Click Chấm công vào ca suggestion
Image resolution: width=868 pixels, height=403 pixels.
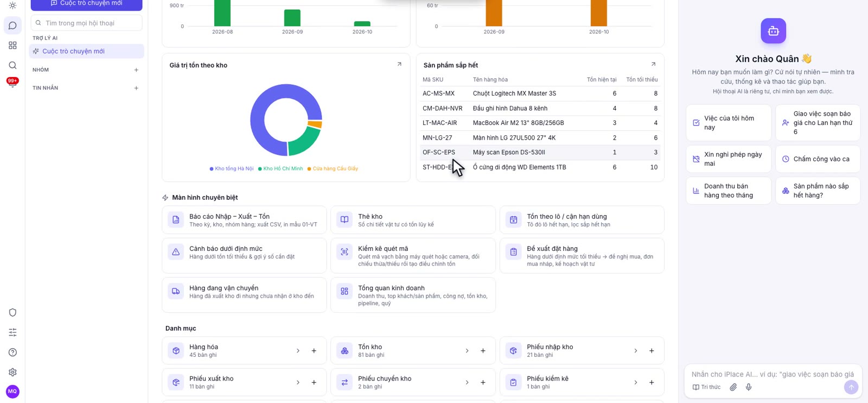point(818,159)
